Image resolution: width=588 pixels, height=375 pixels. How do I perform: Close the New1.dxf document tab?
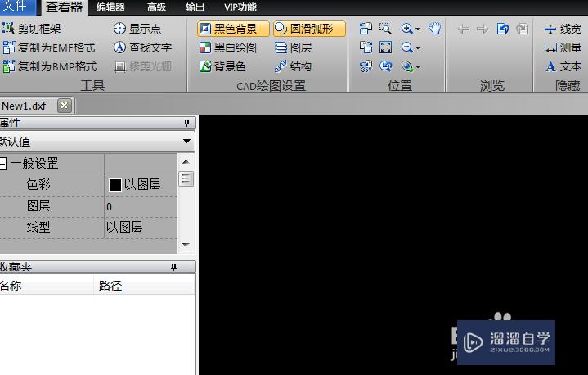tap(64, 106)
